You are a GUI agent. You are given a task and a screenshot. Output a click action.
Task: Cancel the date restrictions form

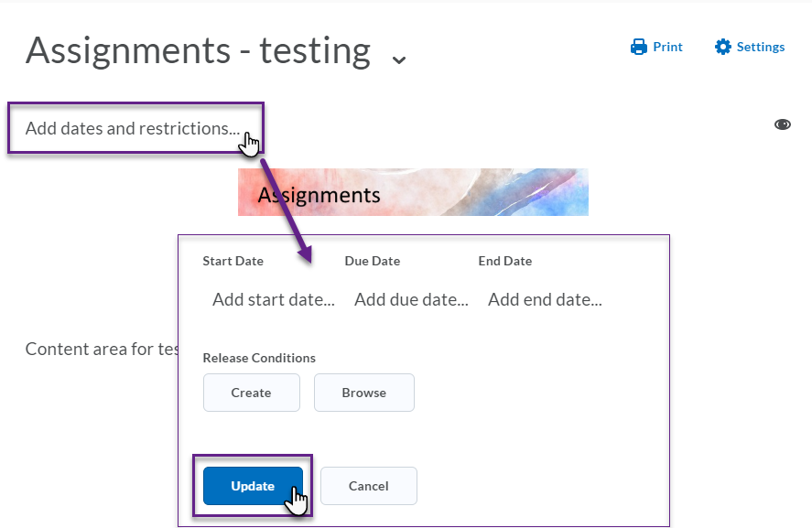click(x=369, y=486)
